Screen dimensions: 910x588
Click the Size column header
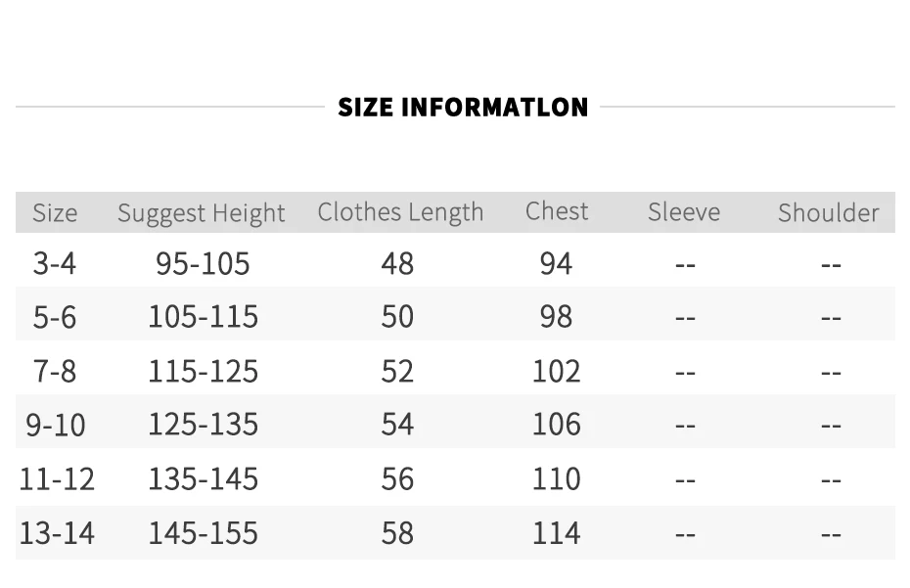[55, 213]
